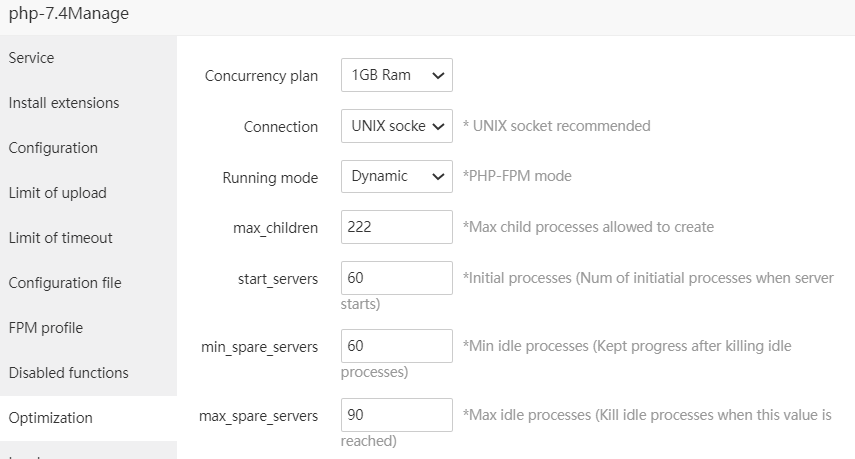Open the Service menu item
Image resolution: width=855 pixels, height=459 pixels.
[32, 58]
